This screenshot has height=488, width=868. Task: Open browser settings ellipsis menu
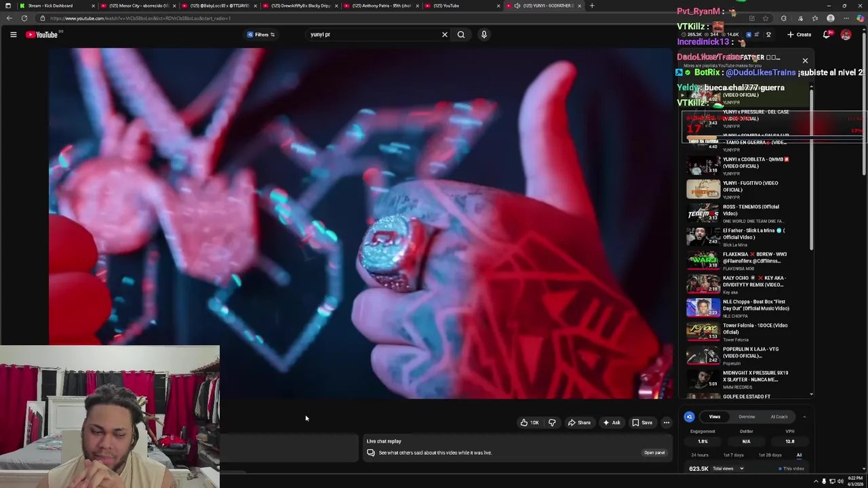(x=846, y=18)
